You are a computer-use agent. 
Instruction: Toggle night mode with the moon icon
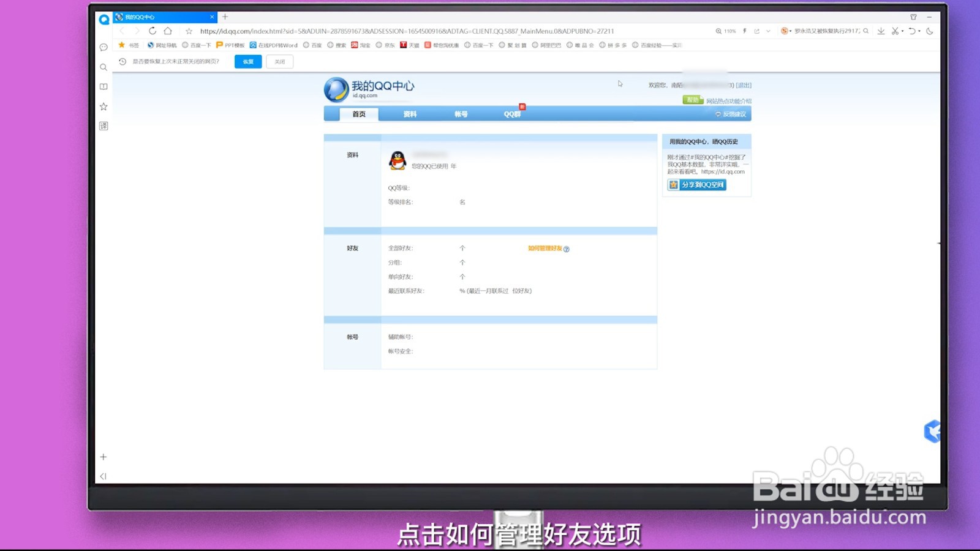click(x=929, y=31)
